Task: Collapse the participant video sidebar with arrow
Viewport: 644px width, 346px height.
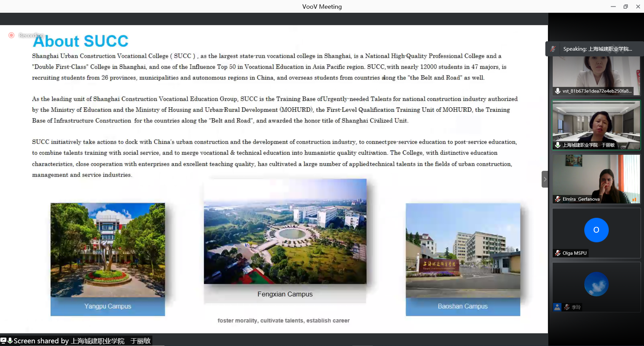Action: [x=545, y=179]
